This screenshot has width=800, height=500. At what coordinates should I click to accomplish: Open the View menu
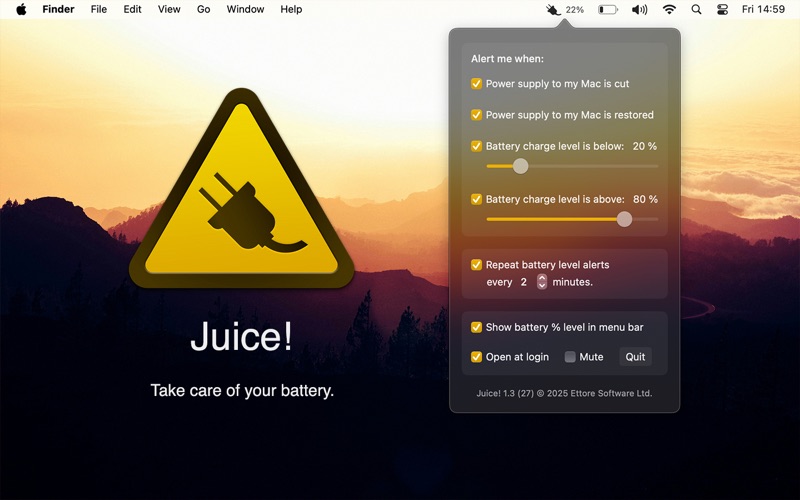pyautogui.click(x=169, y=9)
